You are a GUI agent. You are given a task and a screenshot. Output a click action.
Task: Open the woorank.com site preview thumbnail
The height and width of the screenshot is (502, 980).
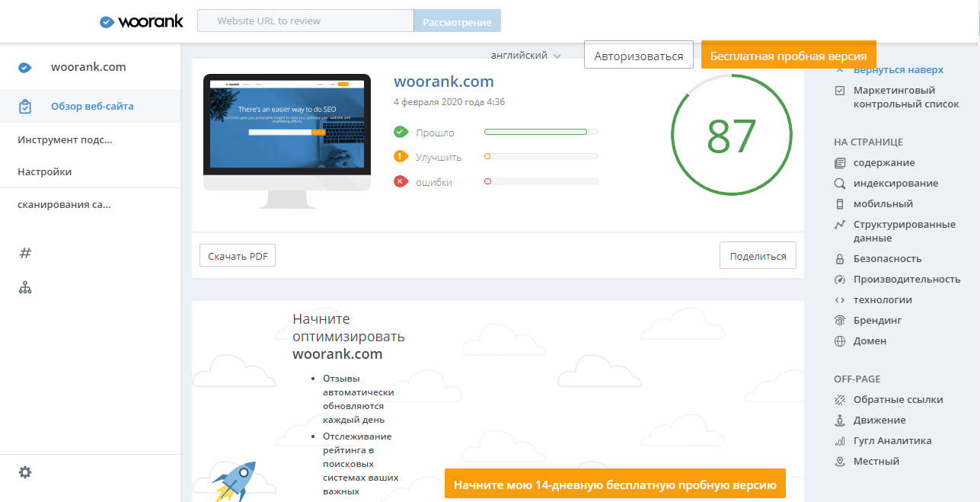coord(287,141)
